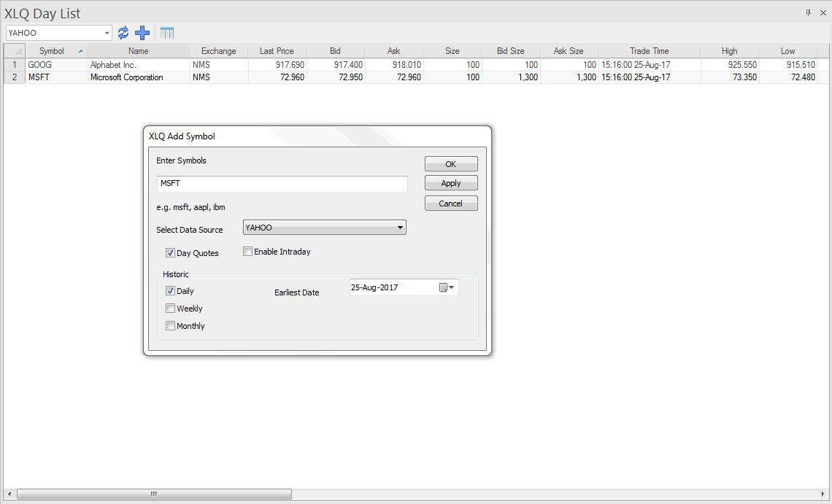Uncheck the Day Quotes checkbox
Screen dimensions: 832x504
click(x=171, y=253)
